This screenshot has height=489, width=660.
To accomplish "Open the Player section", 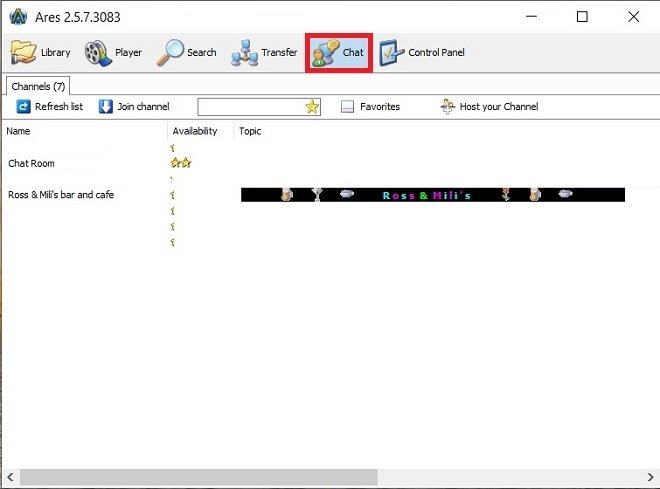I will (x=113, y=53).
